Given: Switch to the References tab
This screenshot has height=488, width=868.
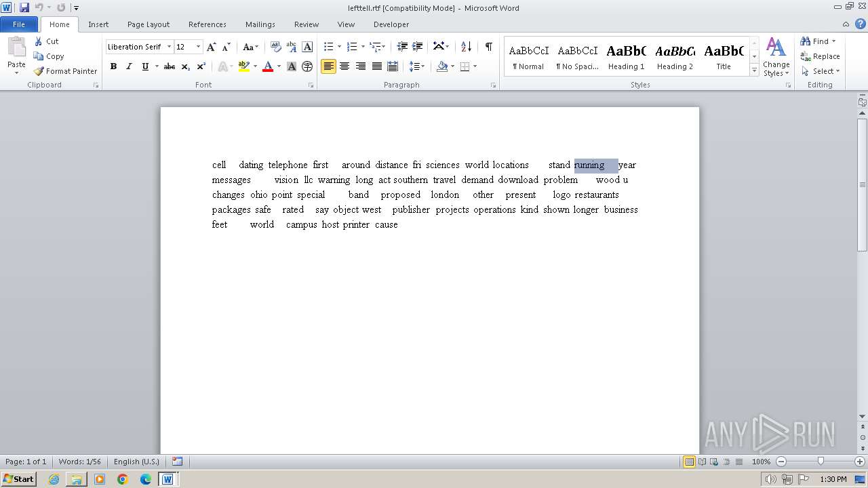Looking at the screenshot, I should (208, 24).
